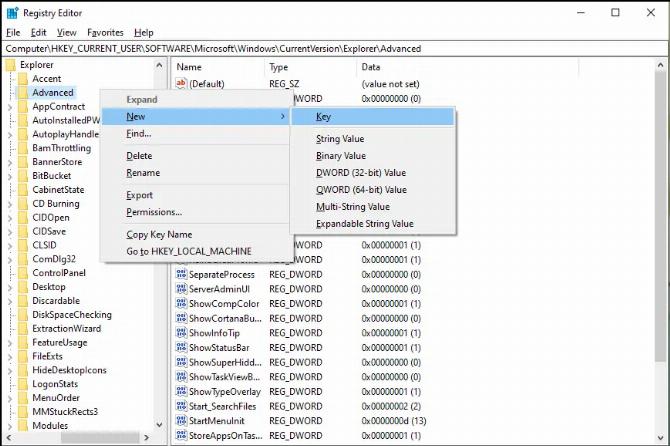Click the Registry Editor app icon in title bar

pos(12,13)
